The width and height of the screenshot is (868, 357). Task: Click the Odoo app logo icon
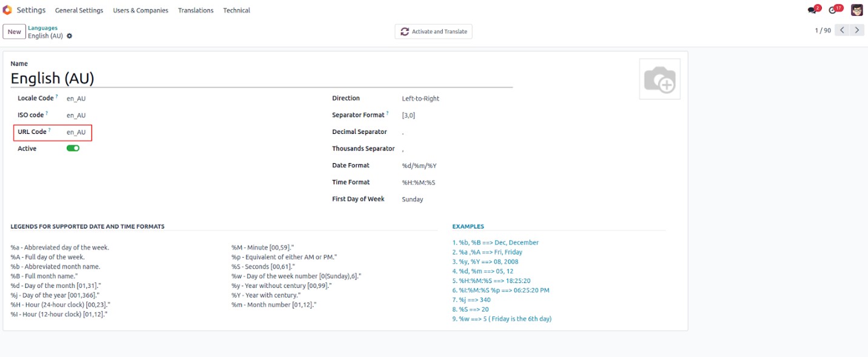point(7,10)
